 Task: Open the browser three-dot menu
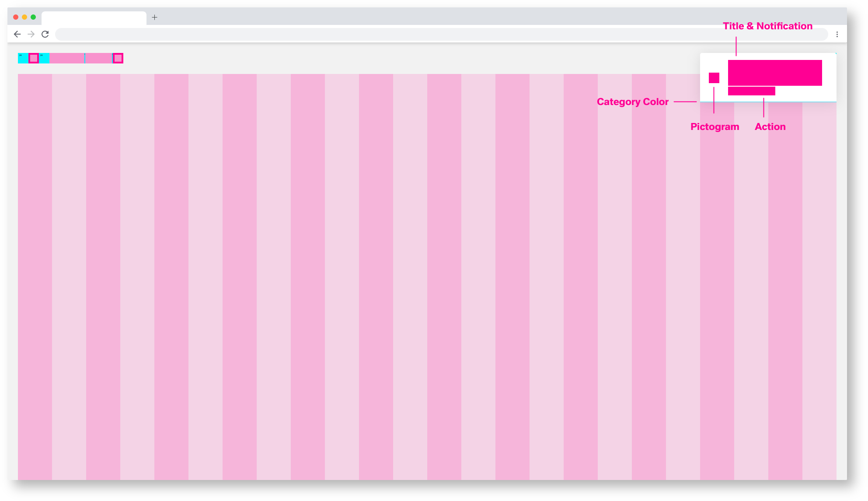point(837,34)
